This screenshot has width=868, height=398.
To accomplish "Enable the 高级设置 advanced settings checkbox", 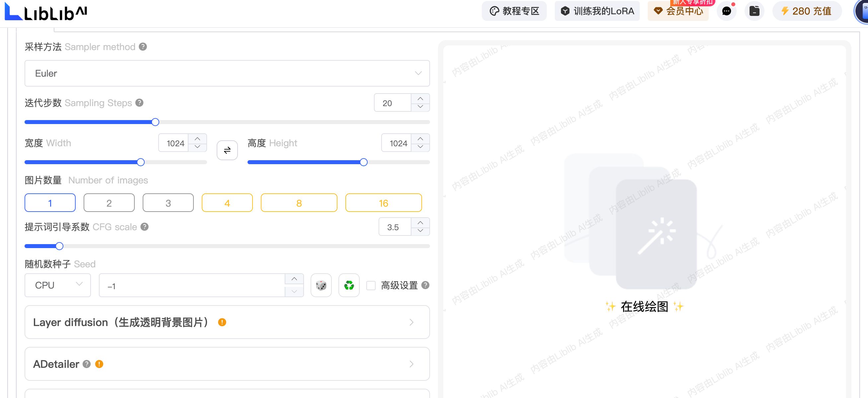I will pos(371,286).
